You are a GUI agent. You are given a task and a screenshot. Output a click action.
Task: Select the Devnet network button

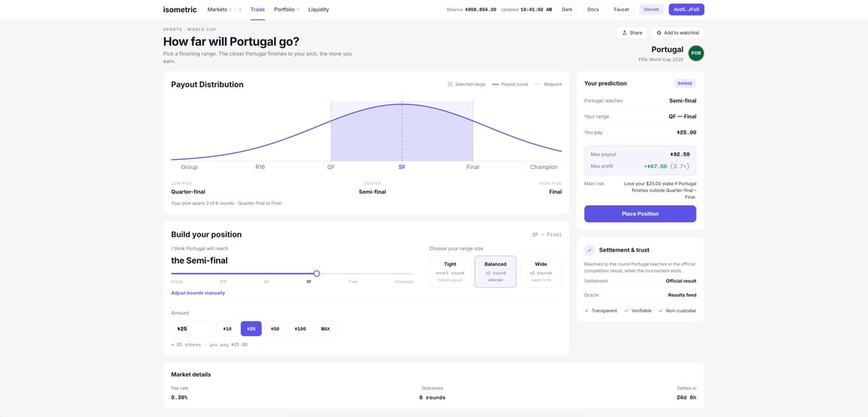(651, 9)
